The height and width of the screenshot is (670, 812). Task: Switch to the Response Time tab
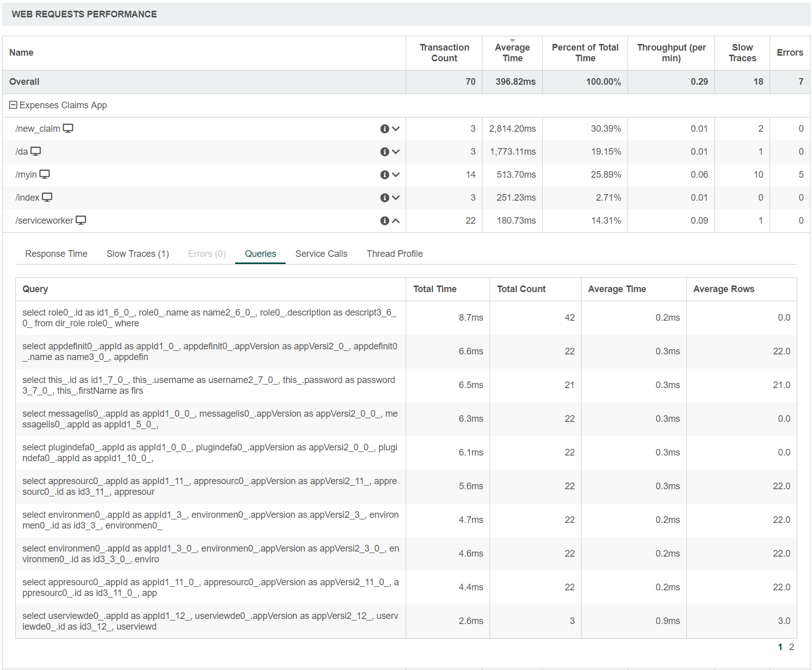pyautogui.click(x=56, y=254)
